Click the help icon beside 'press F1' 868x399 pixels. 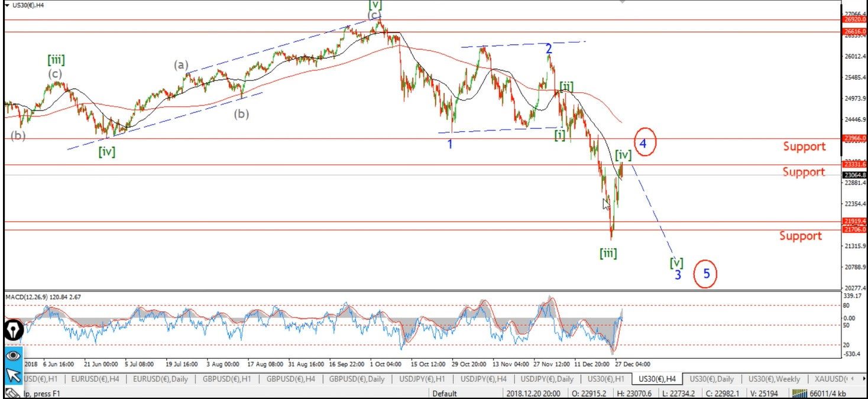coord(10,393)
